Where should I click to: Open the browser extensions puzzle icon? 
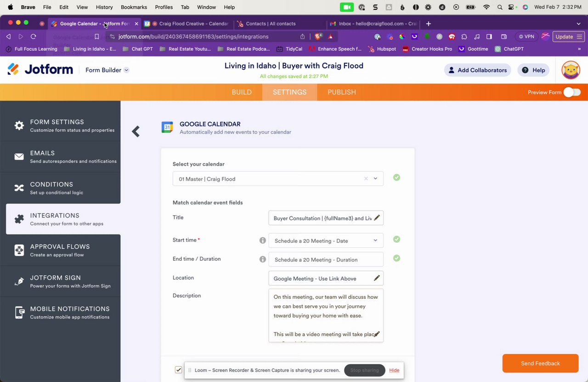coord(464,37)
